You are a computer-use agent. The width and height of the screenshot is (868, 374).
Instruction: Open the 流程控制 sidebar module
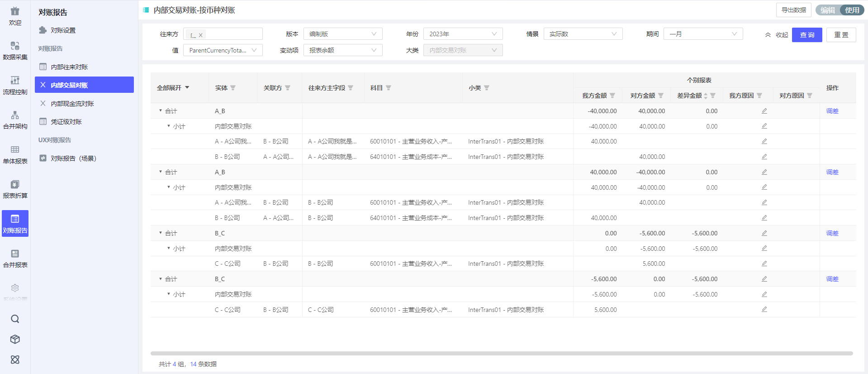(x=15, y=85)
